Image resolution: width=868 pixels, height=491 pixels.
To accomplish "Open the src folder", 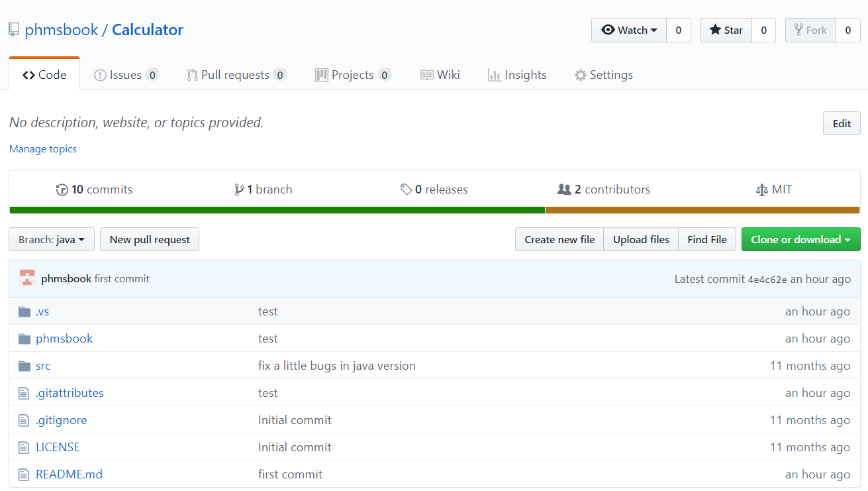I will tap(43, 366).
